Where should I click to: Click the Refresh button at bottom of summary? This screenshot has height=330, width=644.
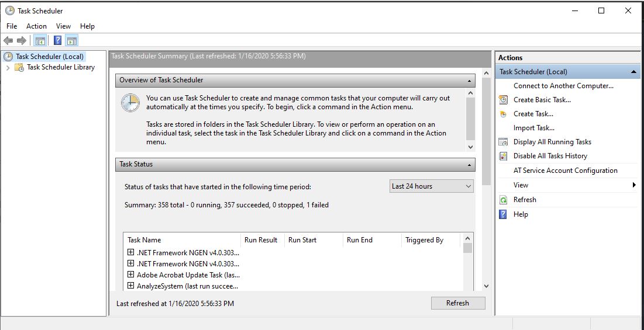[x=458, y=303]
